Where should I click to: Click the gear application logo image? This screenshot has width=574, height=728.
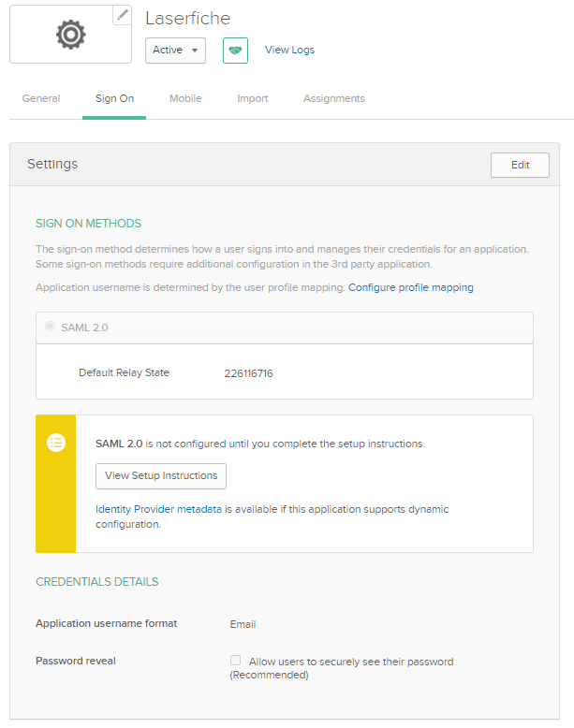tap(70, 35)
